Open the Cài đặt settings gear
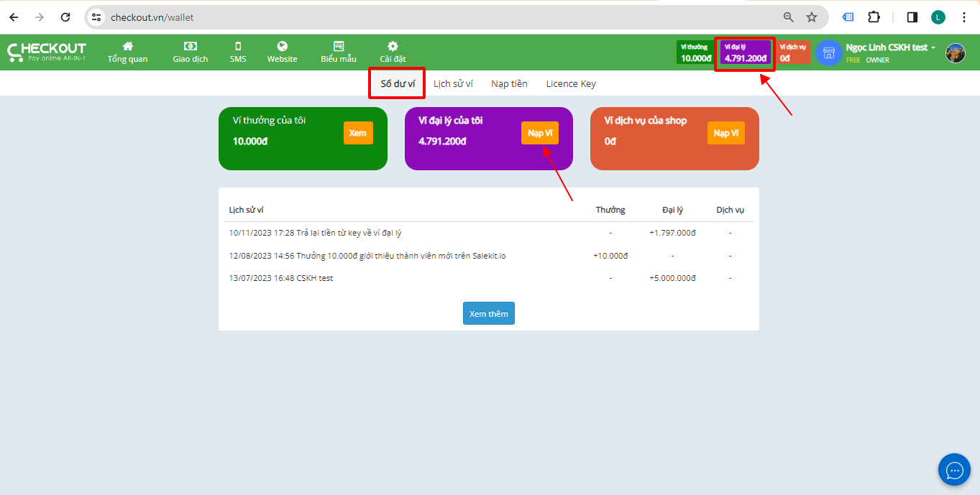Image resolution: width=980 pixels, height=495 pixels. (393, 46)
